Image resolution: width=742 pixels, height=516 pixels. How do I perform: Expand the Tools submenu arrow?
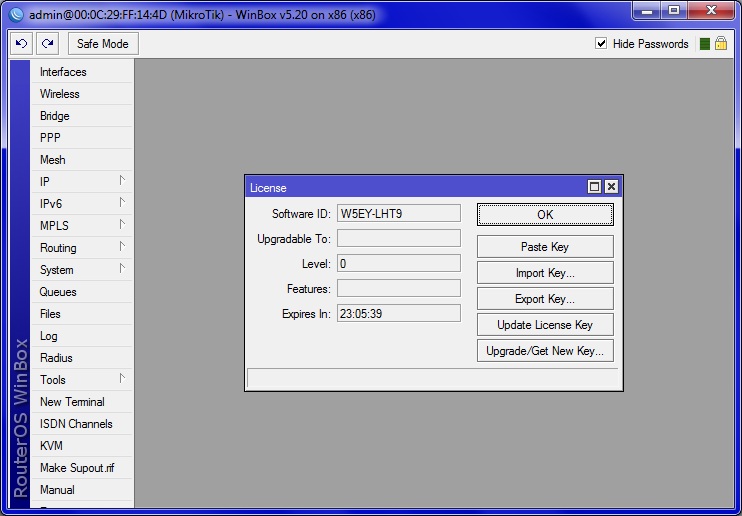pos(122,379)
